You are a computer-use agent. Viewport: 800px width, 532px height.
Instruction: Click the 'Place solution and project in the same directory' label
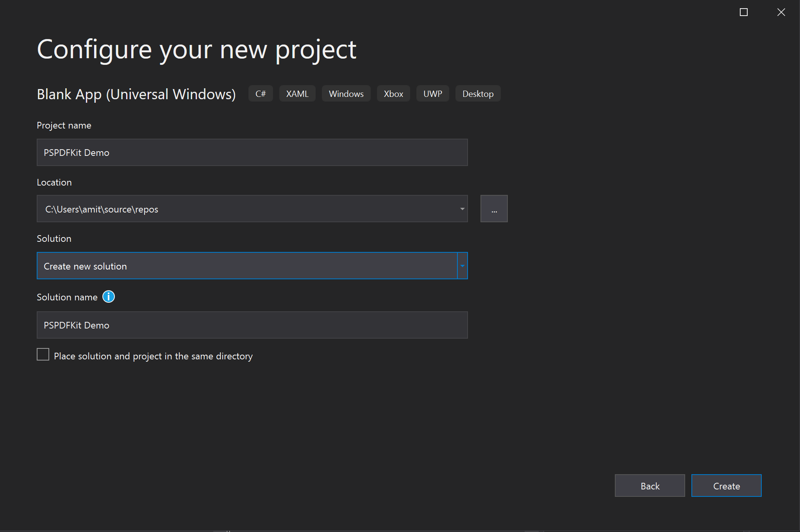pyautogui.click(x=153, y=356)
